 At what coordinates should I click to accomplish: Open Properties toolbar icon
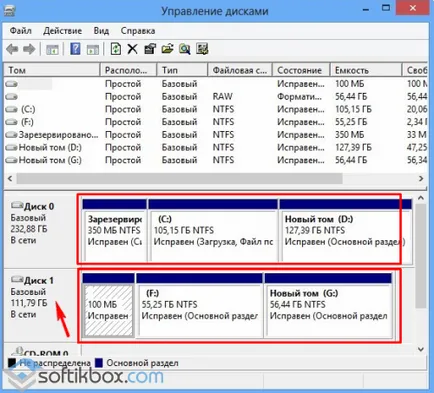pos(150,49)
